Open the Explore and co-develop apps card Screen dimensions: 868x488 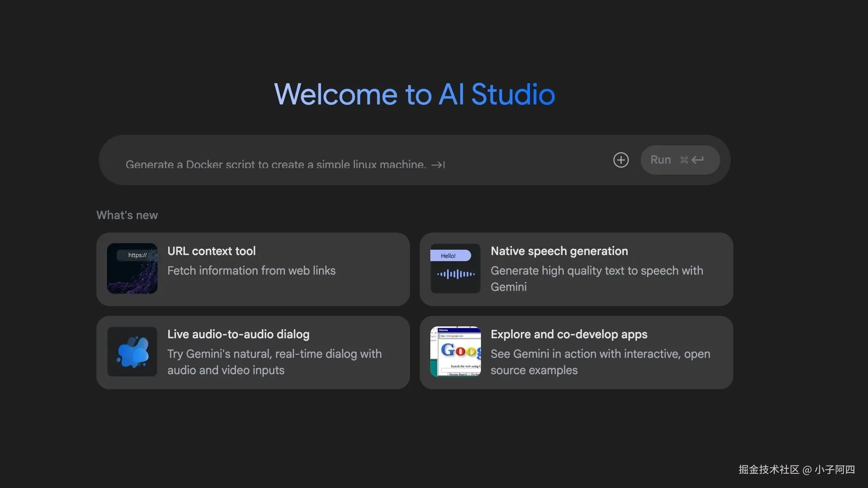[576, 352]
